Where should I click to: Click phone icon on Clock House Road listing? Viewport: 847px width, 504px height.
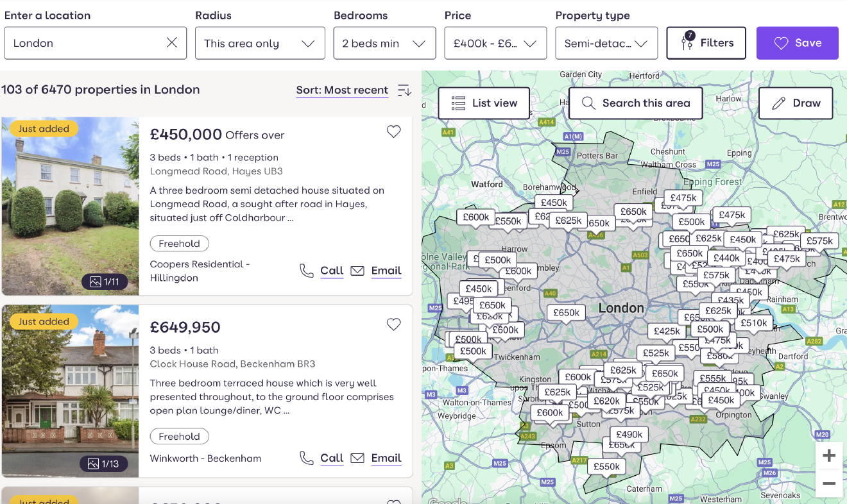click(307, 458)
